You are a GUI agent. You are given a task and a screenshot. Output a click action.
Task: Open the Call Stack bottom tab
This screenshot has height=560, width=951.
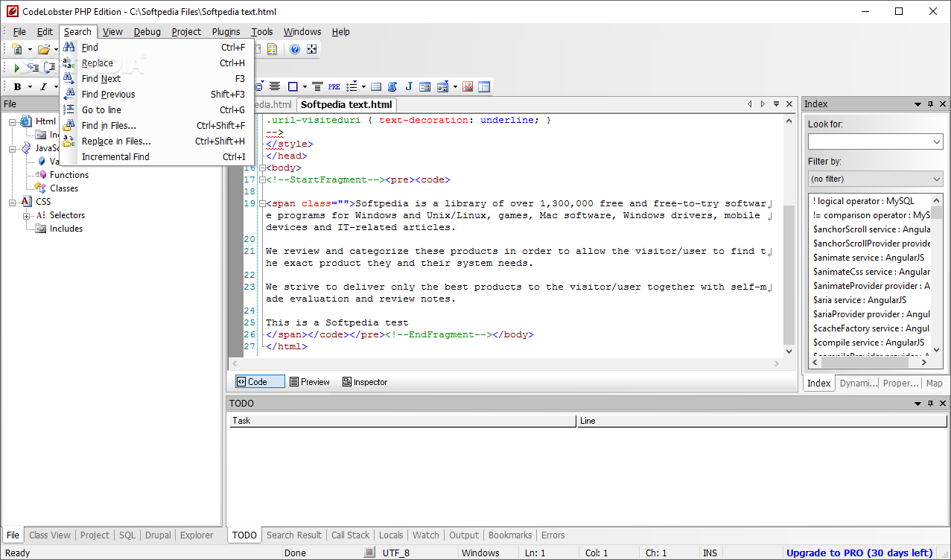(350, 535)
